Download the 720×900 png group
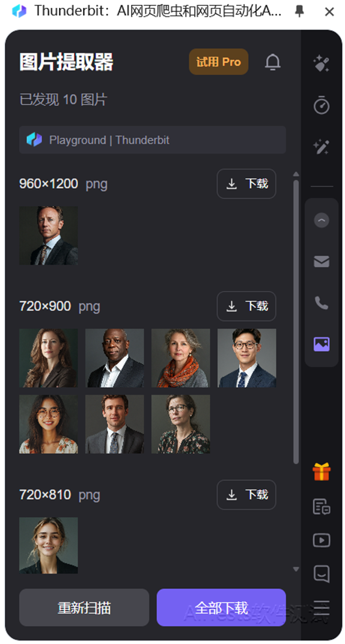This screenshot has width=345, height=644. 246,306
